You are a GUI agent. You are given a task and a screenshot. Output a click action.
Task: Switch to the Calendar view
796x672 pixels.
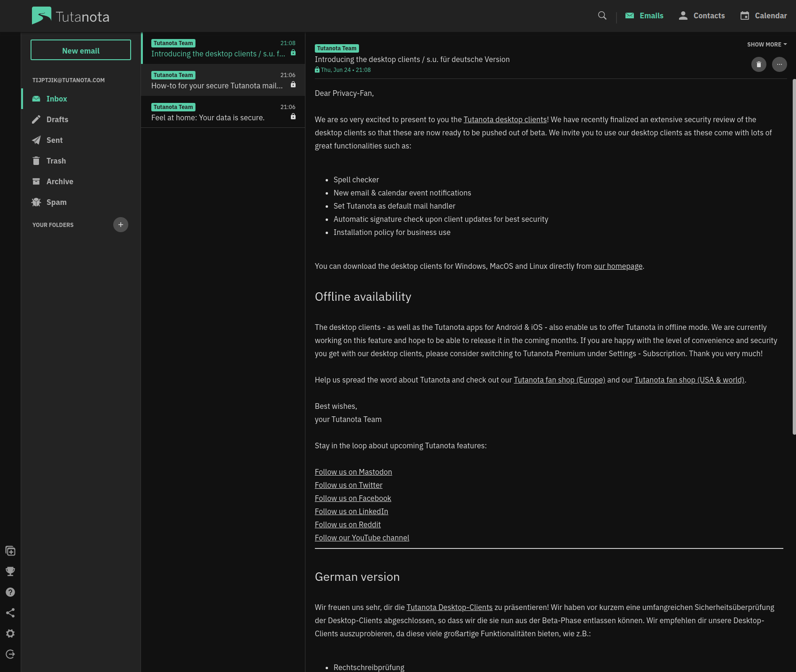tap(763, 16)
